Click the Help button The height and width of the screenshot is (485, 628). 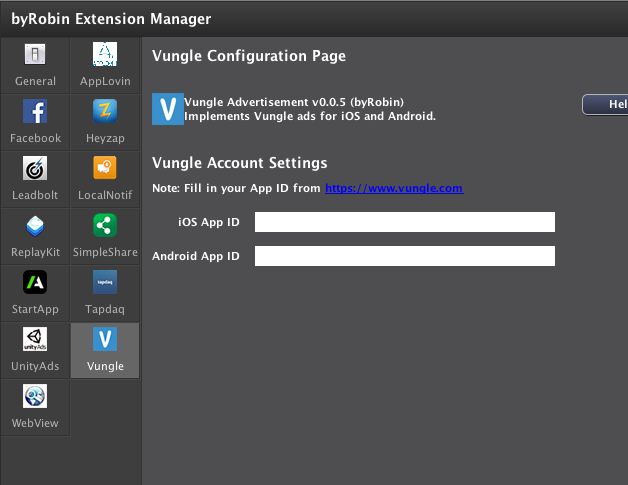click(605, 105)
